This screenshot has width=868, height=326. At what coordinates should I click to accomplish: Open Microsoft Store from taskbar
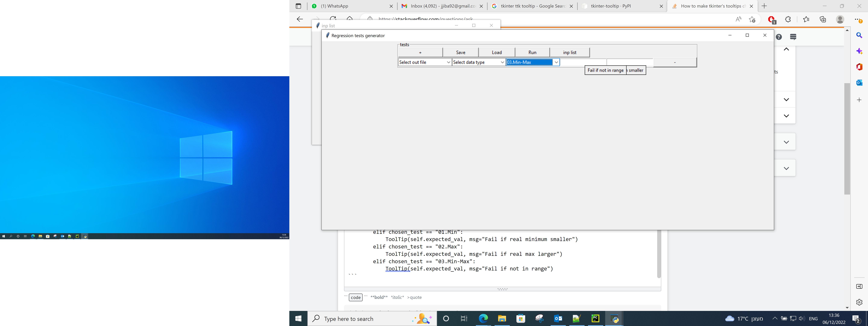tap(521, 319)
